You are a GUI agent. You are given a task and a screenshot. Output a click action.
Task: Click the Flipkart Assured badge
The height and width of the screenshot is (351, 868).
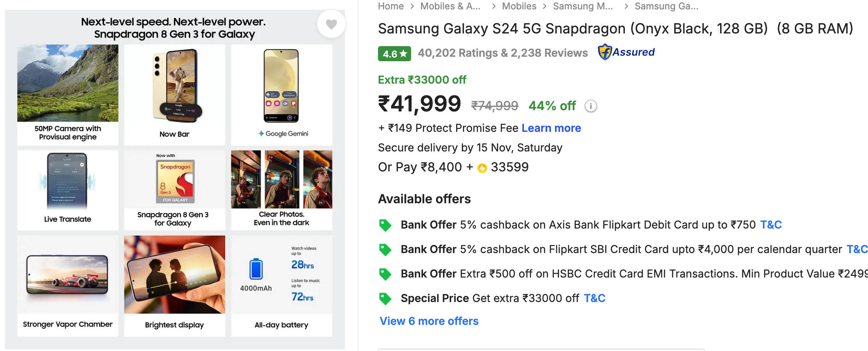pos(626,52)
